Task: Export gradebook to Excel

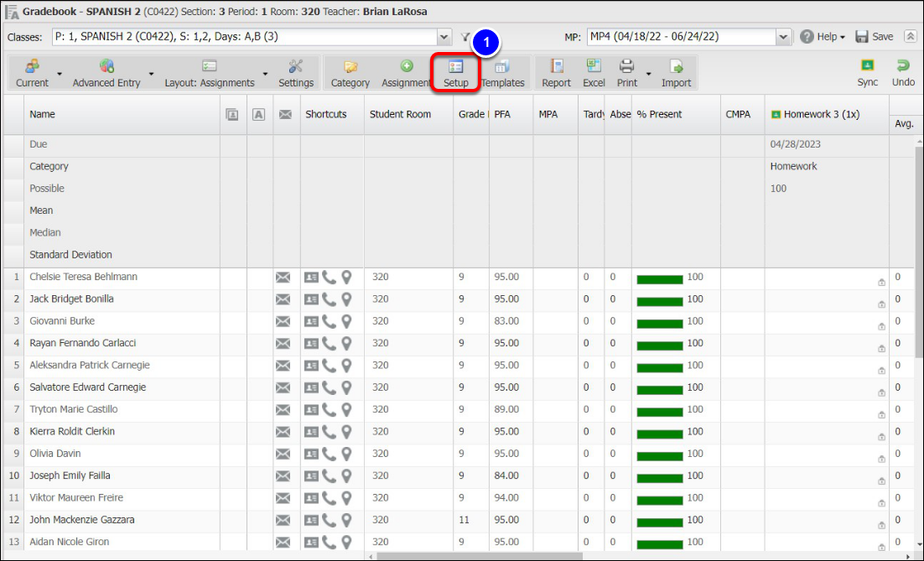Action: click(x=594, y=73)
